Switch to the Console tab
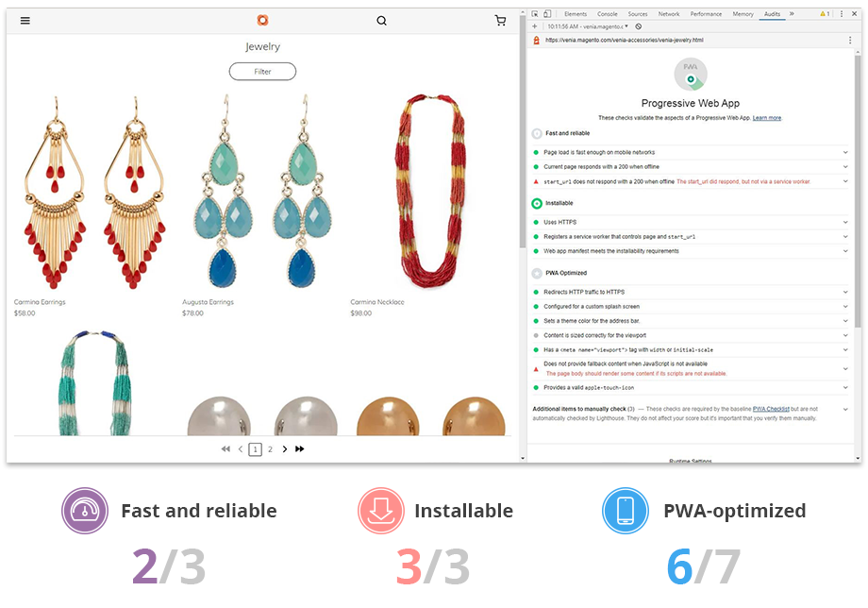 pyautogui.click(x=608, y=14)
